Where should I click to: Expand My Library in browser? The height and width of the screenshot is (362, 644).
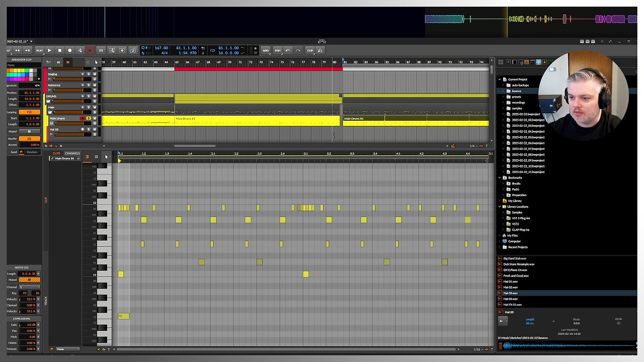500,201
